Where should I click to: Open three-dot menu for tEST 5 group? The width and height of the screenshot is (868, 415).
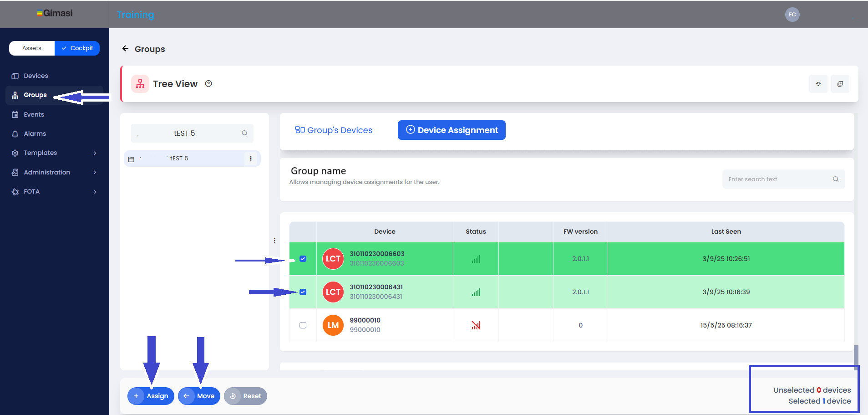pos(251,159)
